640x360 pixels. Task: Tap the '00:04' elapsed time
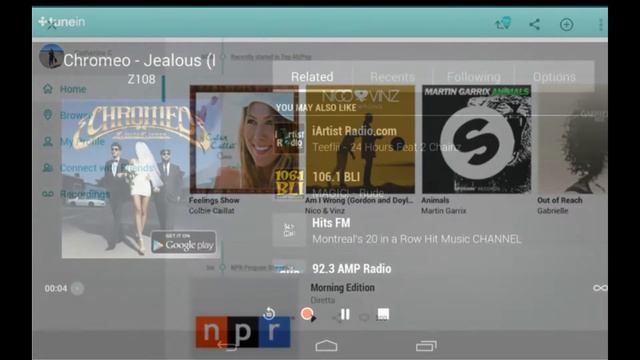pos(56,289)
